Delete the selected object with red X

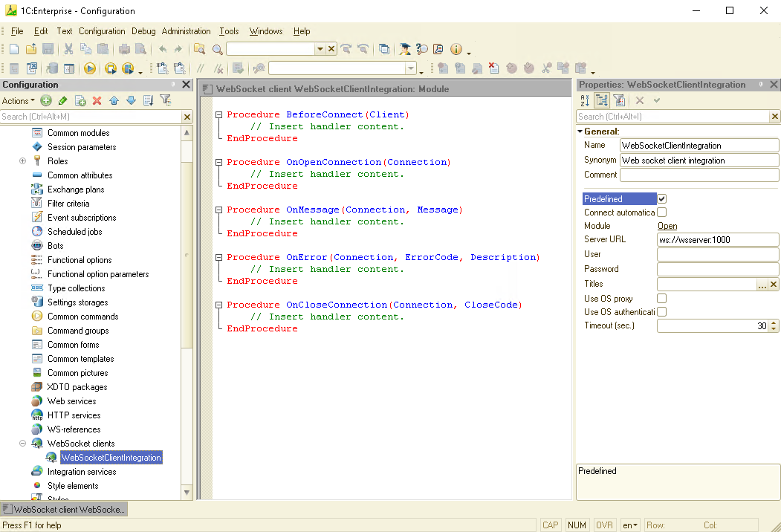[x=97, y=100]
